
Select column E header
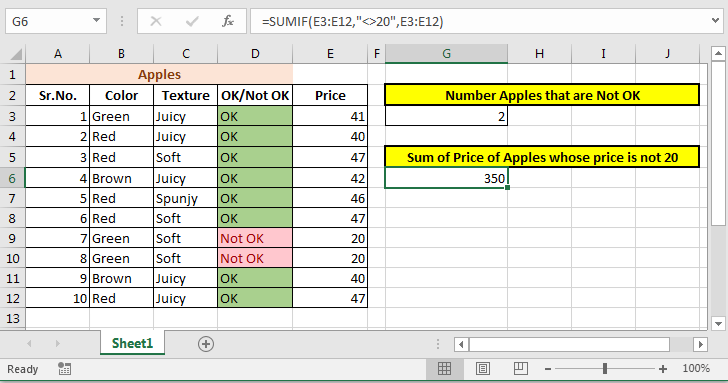(330, 54)
